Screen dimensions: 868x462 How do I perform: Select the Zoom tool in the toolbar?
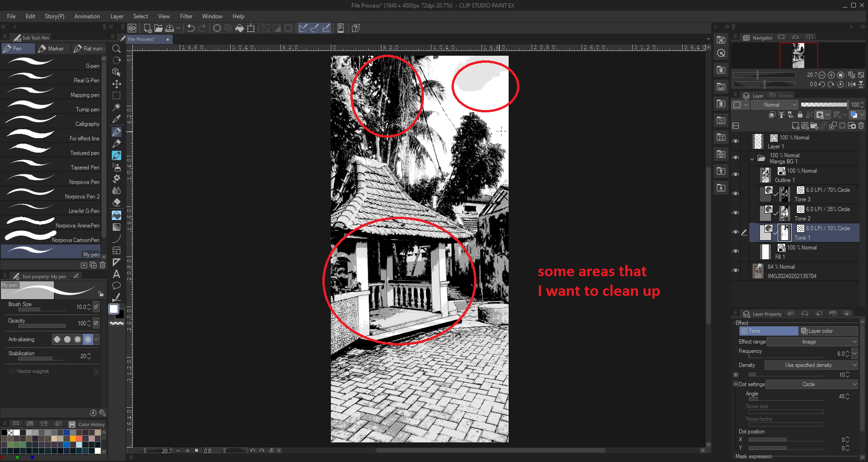click(x=117, y=49)
